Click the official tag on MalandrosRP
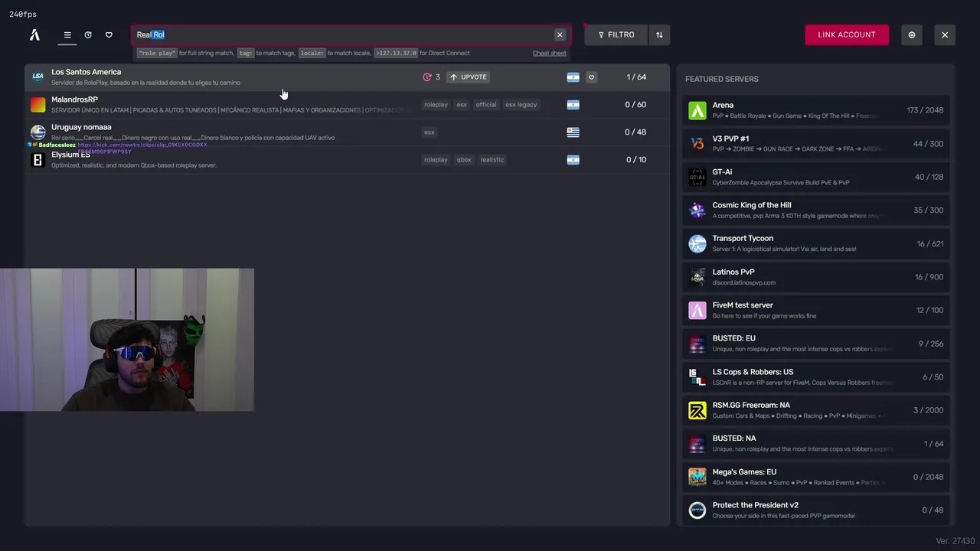This screenshot has width=980, height=551. tap(486, 104)
